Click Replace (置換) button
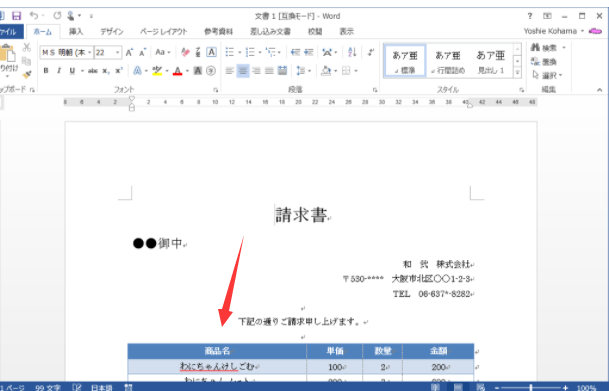The height and width of the screenshot is (391, 609). 544,61
